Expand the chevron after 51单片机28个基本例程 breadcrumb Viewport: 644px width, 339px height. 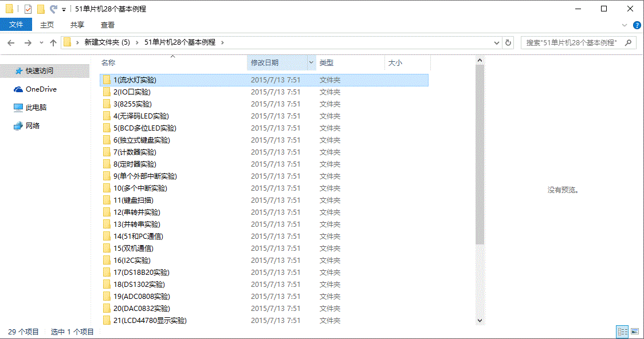[223, 42]
